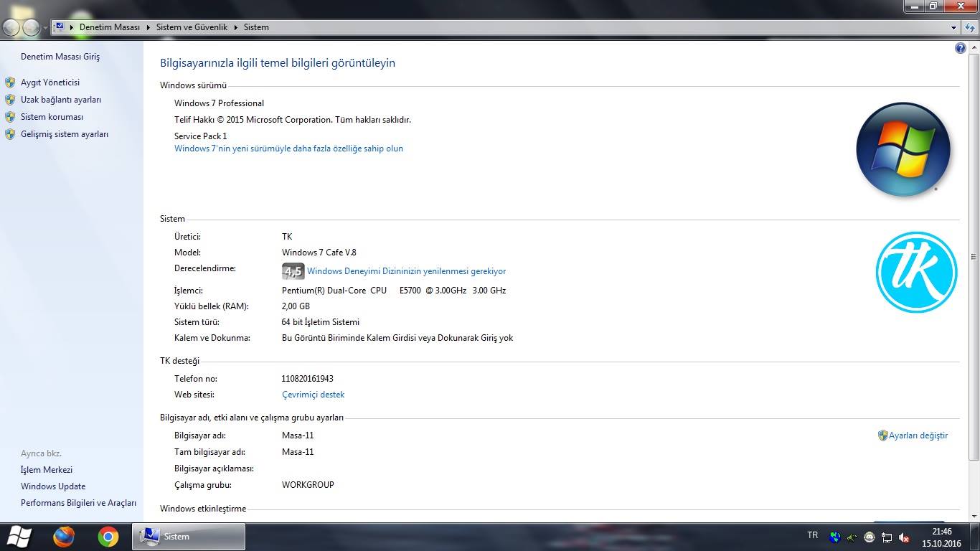This screenshot has width=980, height=551.
Task: Click the Windows 7 Professional edition text
Action: coord(219,103)
